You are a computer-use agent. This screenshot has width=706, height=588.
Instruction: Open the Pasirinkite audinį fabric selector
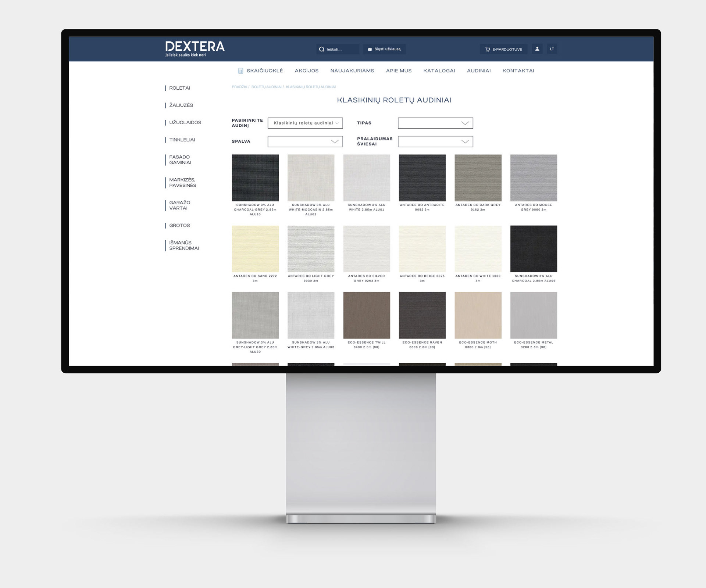(x=305, y=123)
